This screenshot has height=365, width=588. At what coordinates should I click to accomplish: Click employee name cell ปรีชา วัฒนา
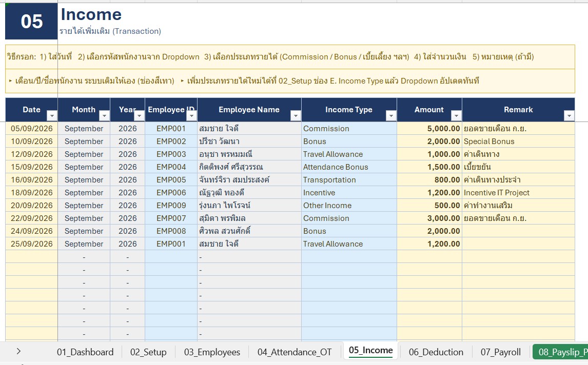point(249,141)
